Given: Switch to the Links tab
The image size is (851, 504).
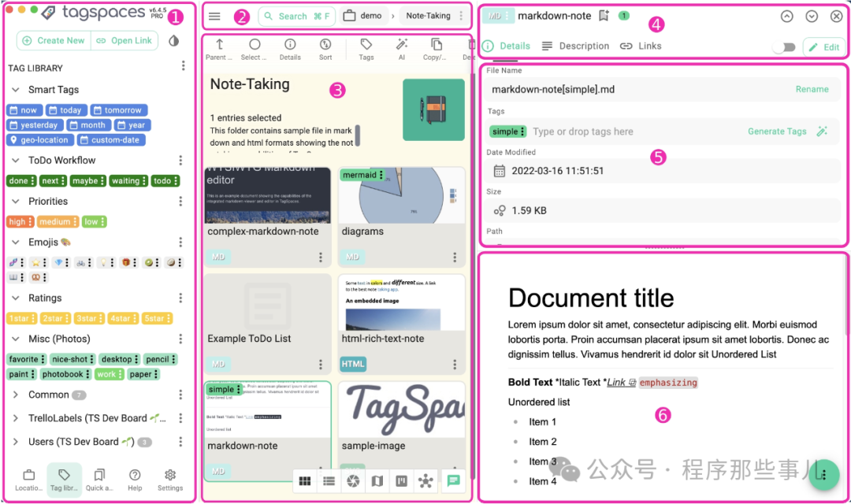Looking at the screenshot, I should [641, 46].
